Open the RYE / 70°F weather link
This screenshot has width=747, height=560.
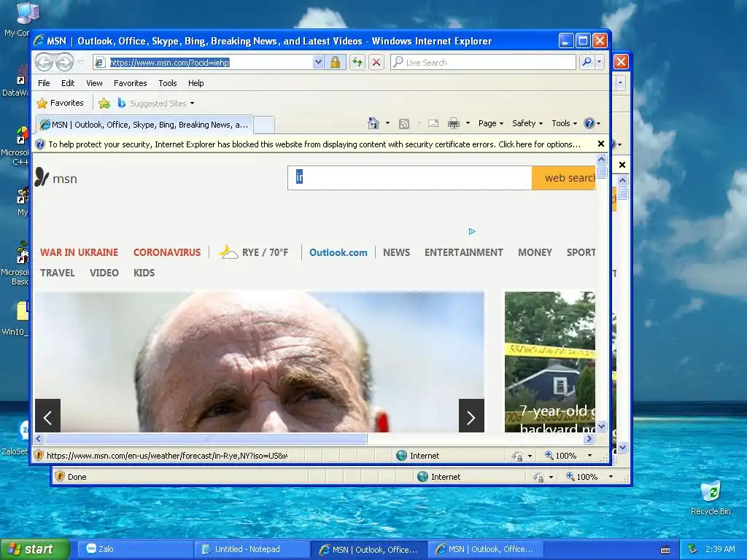pyautogui.click(x=254, y=252)
